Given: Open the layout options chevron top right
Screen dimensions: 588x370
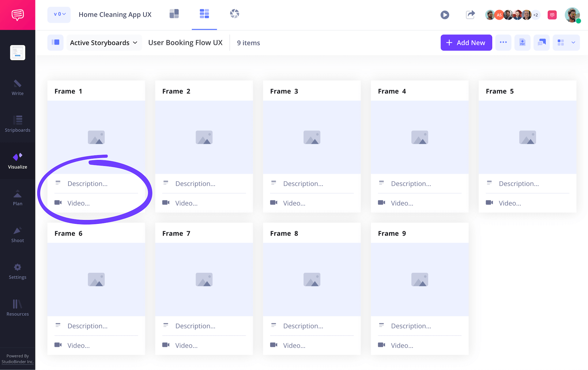Looking at the screenshot, I should [x=573, y=43].
